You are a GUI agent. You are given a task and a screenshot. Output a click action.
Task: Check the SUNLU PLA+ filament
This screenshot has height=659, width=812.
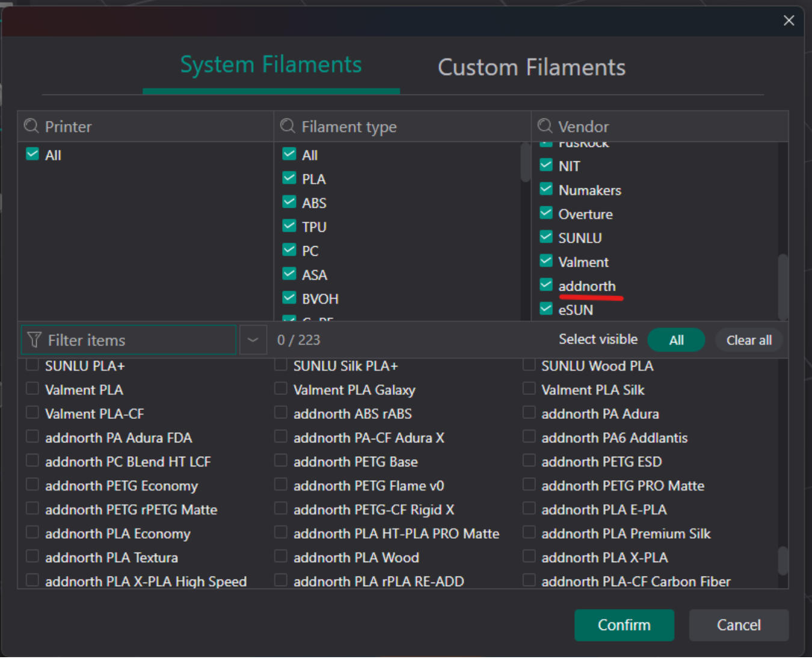tap(32, 365)
